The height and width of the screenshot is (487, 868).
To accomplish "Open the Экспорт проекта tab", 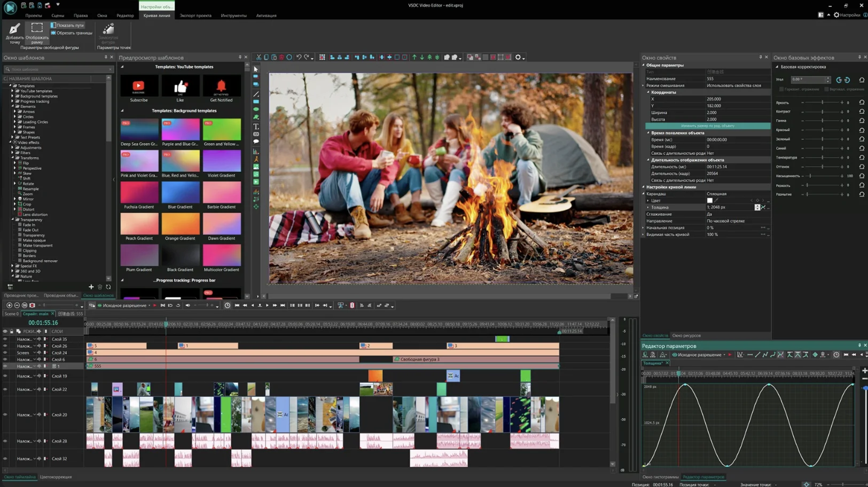I will (196, 15).
